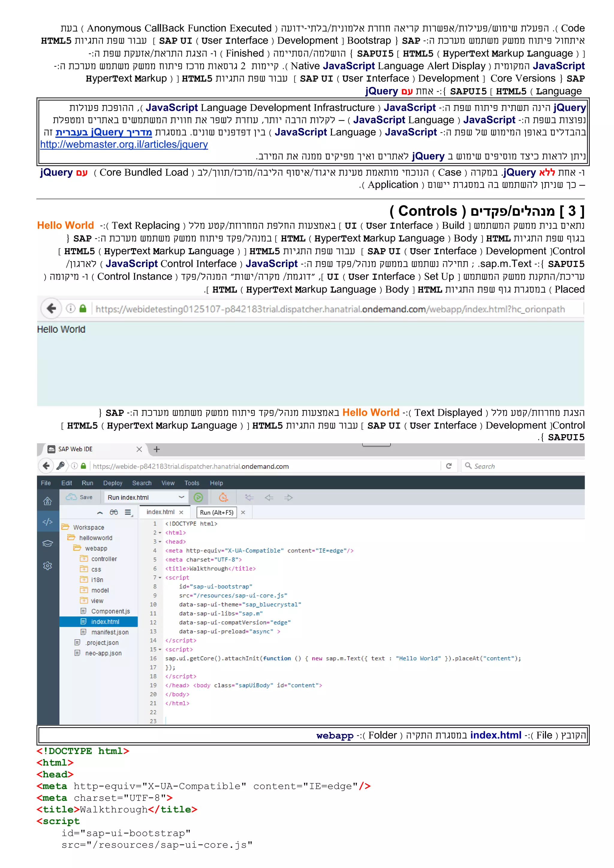Click padlock icon in Hello World browser address bar
Screen dimensions: 614x868
tap(83, 308)
